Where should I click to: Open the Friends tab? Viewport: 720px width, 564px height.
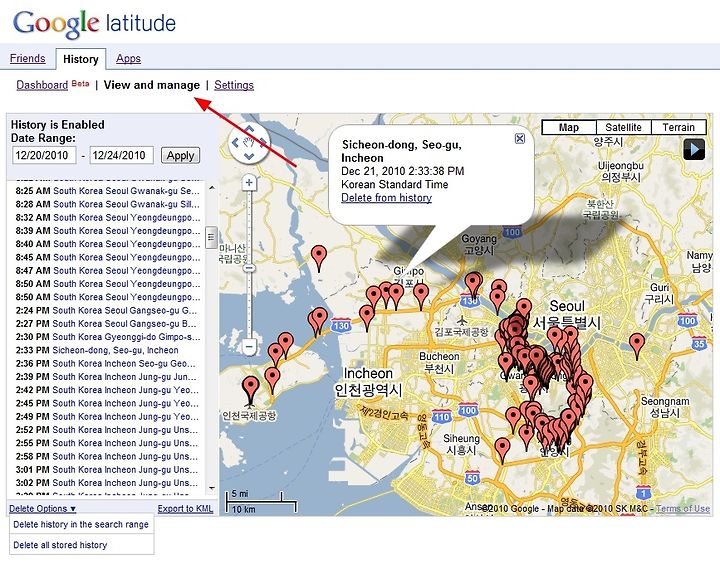click(x=28, y=58)
